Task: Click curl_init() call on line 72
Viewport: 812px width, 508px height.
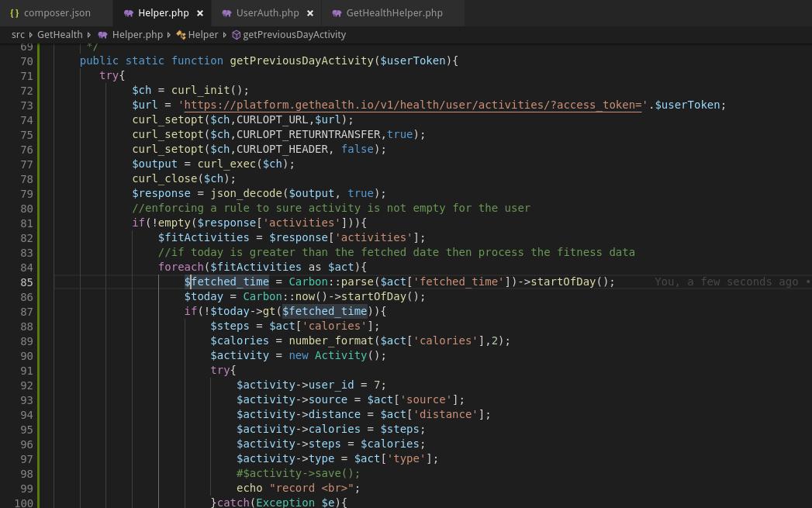Action: [x=206, y=90]
